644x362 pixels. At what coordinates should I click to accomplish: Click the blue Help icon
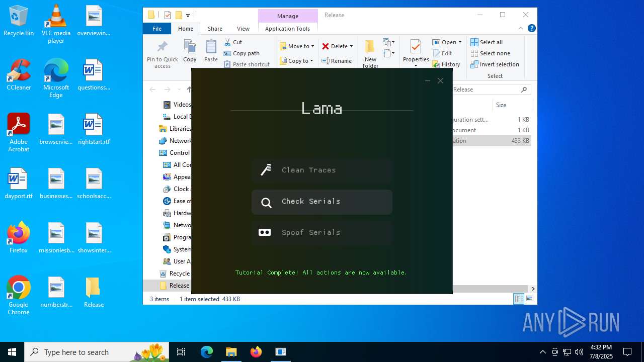(531, 29)
